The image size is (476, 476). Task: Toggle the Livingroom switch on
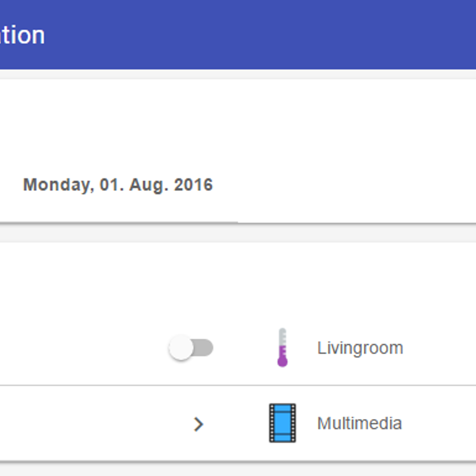pos(191,348)
